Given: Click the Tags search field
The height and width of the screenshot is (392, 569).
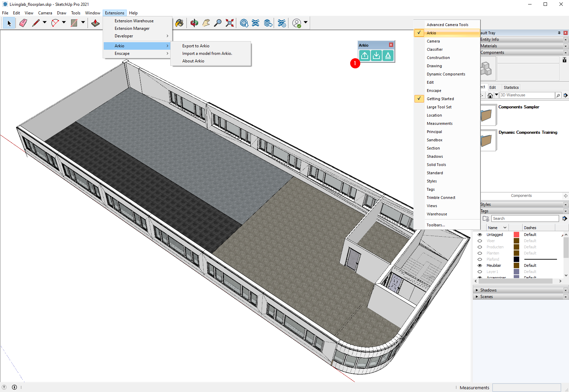Looking at the screenshot, I should (x=525, y=218).
